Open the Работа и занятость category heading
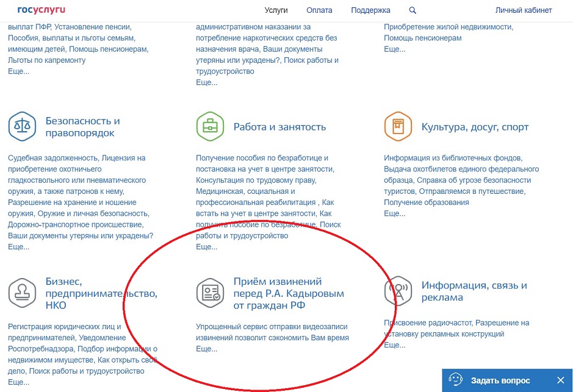 click(279, 127)
